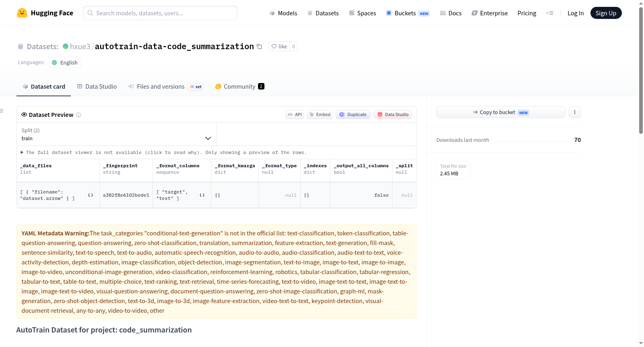Click the Sign Up button
Screen dimensions: 644x347
pyautogui.click(x=606, y=13)
